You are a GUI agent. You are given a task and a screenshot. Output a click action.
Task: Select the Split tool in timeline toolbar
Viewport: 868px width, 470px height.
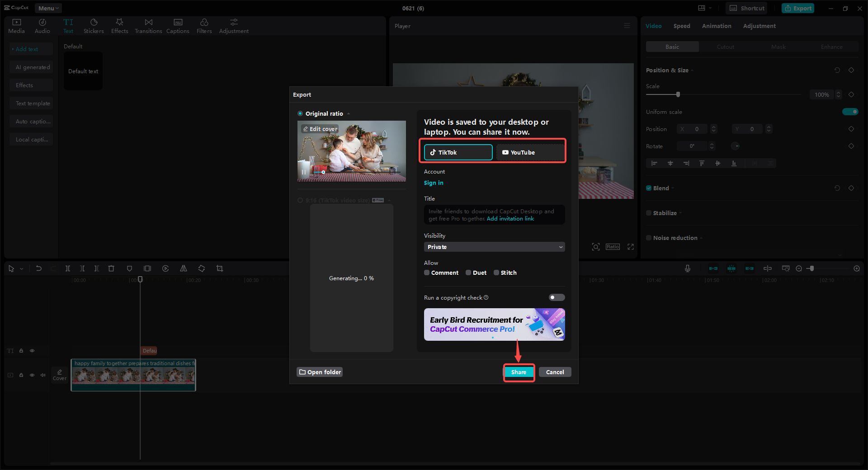68,268
